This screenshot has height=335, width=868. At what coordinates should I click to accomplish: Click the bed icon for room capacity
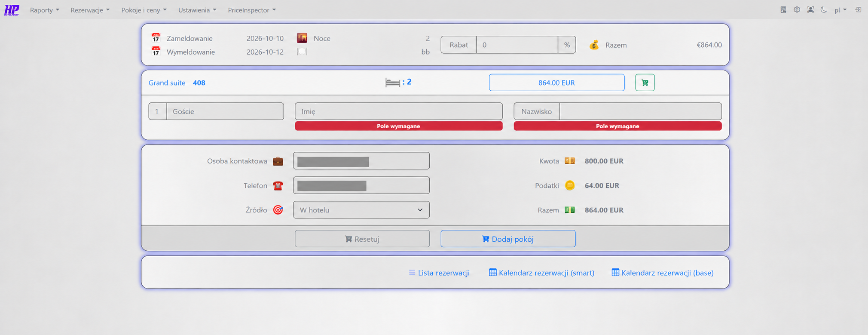(x=393, y=83)
